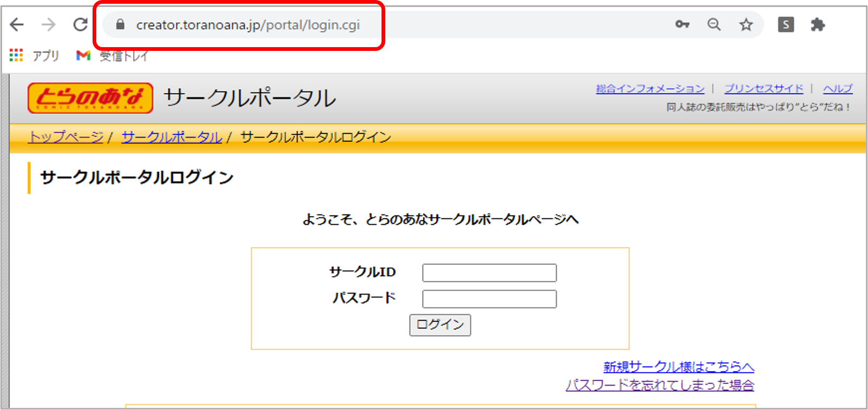Go to トップページ breadcrumb link
868x410 pixels.
65,137
